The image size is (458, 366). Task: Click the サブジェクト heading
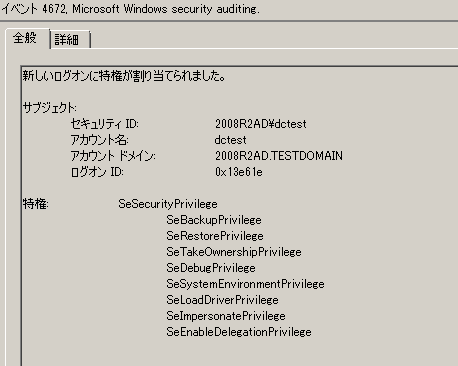pyautogui.click(x=50, y=108)
